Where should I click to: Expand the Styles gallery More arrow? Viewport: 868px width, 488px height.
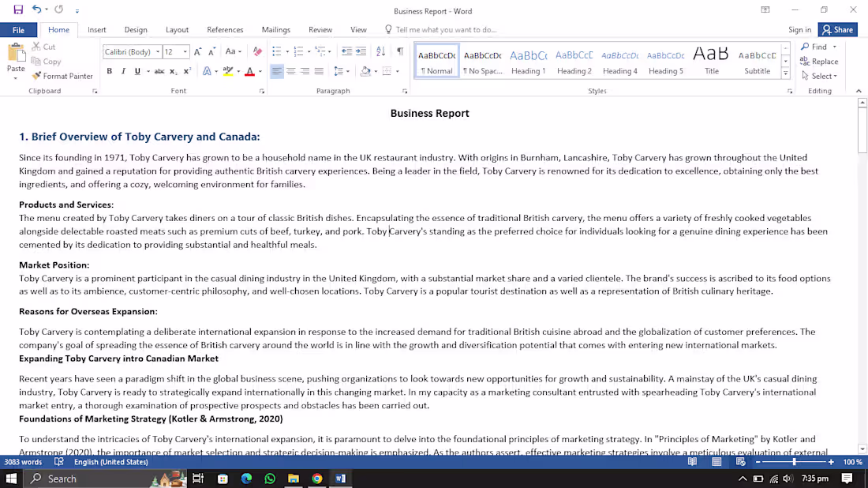coord(785,73)
